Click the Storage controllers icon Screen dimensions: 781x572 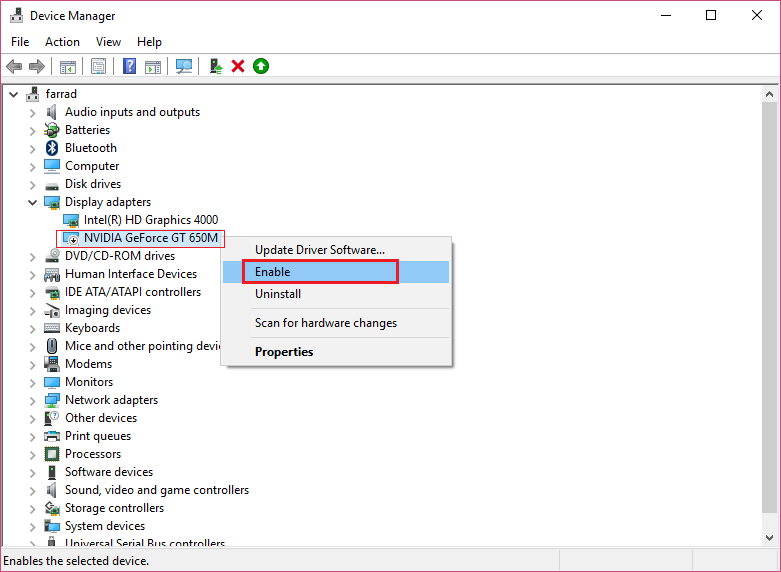click(x=52, y=508)
